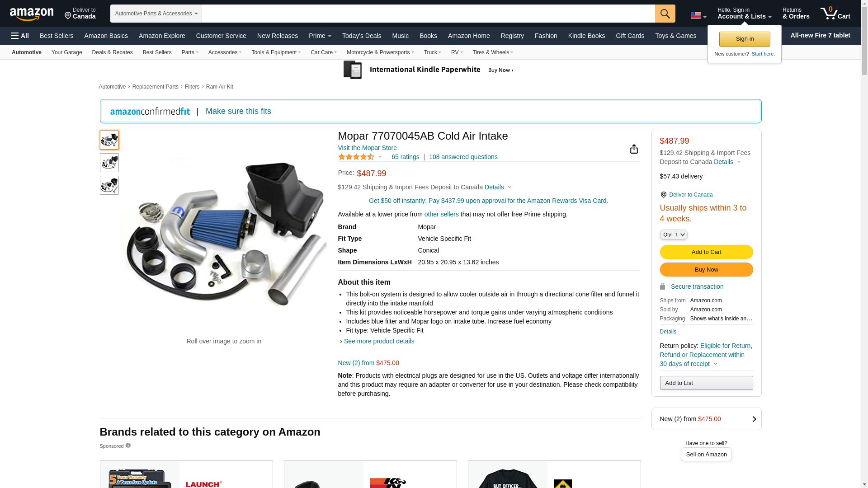868x488 pixels.
Task: Open the Gift Cards navigation item
Action: pos(630,36)
